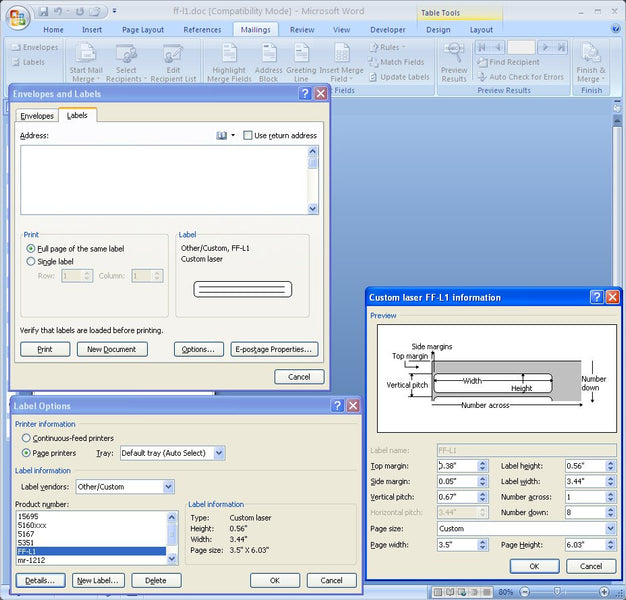The image size is (626, 600).
Task: Click the Insert Merge Field icon
Action: tap(342, 53)
